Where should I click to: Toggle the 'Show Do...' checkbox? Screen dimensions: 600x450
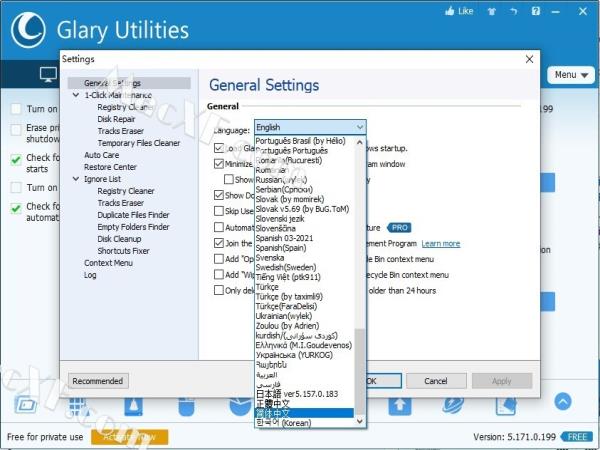(219, 195)
